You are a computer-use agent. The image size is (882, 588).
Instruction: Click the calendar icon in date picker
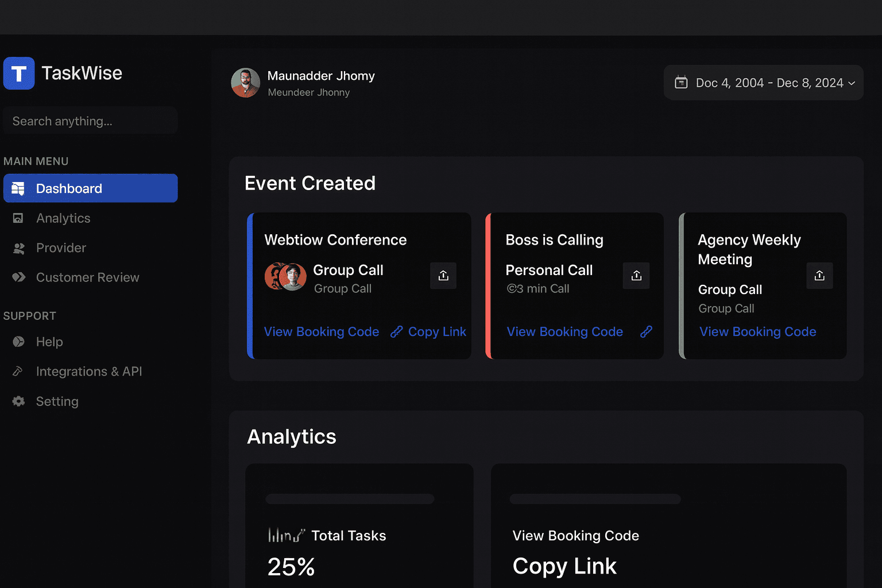(x=681, y=83)
